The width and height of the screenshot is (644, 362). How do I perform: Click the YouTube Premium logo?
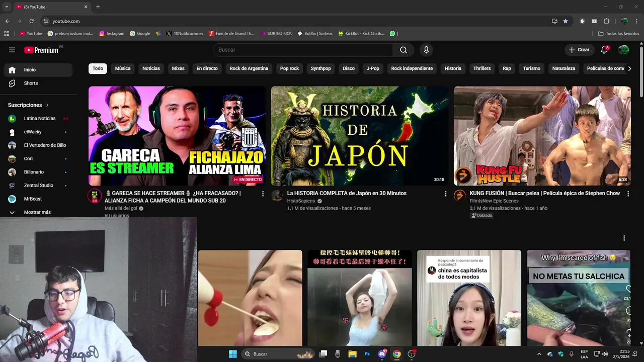click(41, 50)
